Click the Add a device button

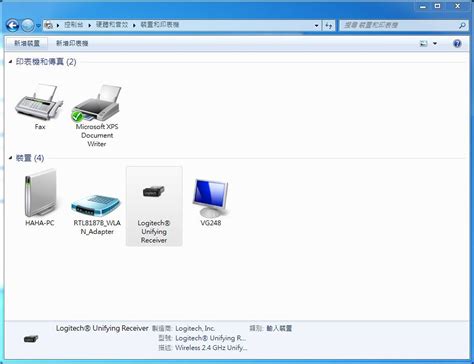(x=27, y=43)
